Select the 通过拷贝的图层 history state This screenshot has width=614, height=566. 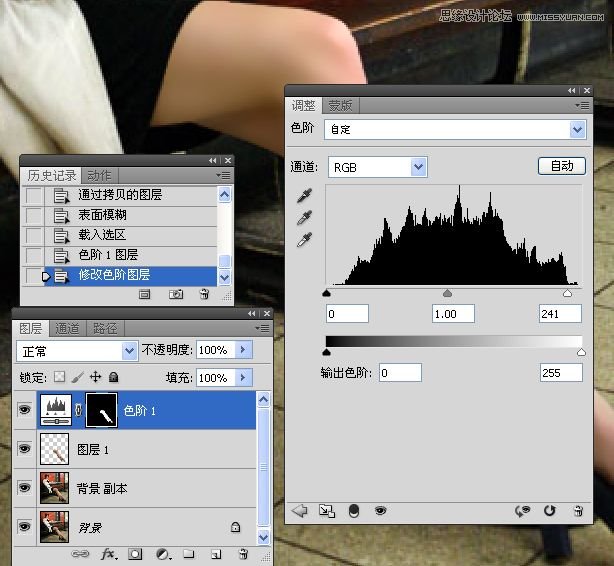[x=130, y=195]
